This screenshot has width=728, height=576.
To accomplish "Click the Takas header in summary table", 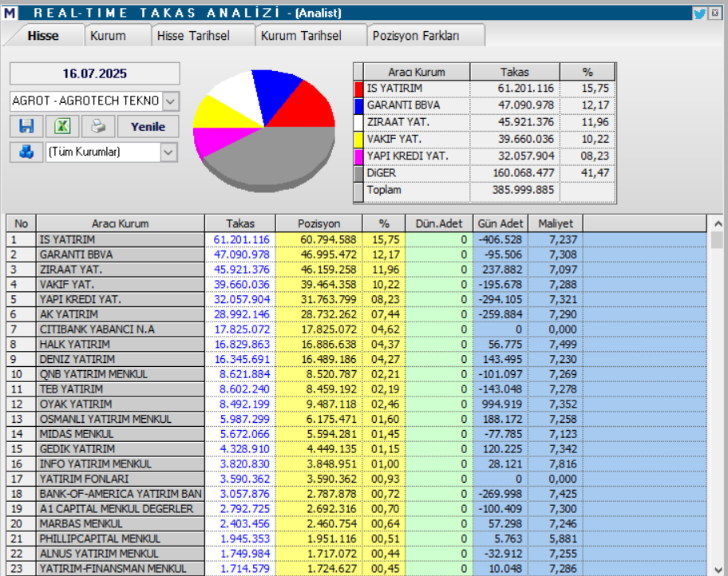I will 514,72.
